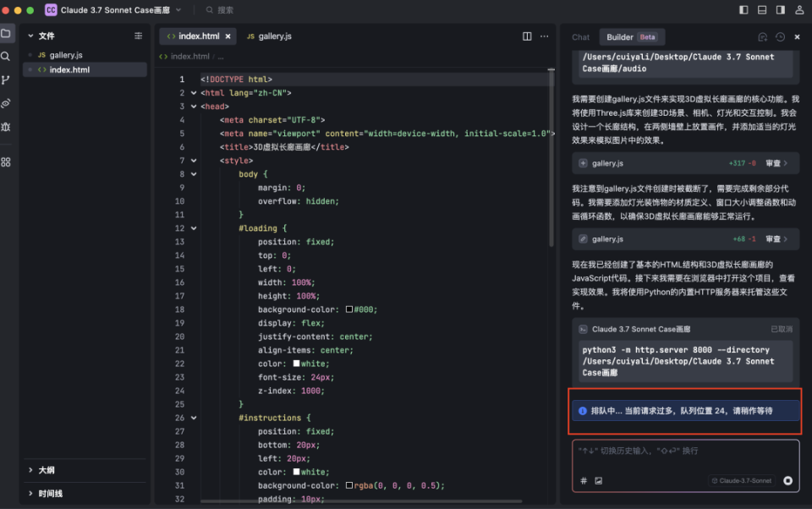Fold the body rule at line 8
The width and height of the screenshot is (812, 509).
[194, 174]
